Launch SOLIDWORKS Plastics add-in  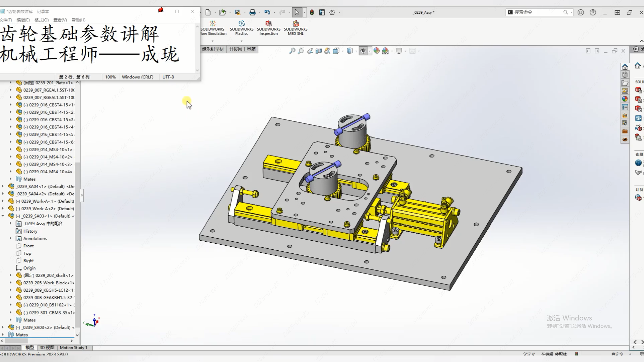click(241, 28)
